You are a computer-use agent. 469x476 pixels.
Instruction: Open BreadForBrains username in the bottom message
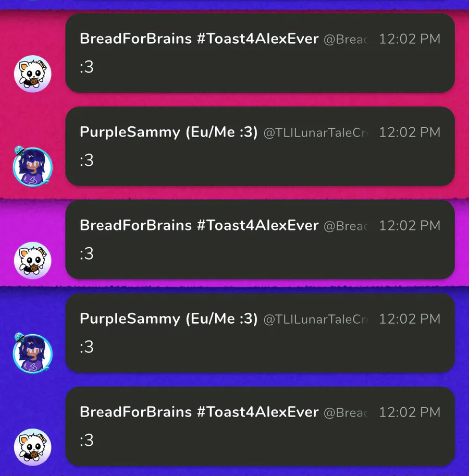click(199, 412)
